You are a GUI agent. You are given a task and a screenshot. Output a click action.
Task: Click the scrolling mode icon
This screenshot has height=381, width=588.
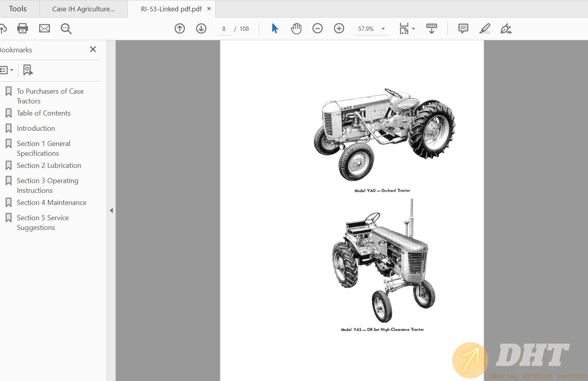[x=432, y=28]
